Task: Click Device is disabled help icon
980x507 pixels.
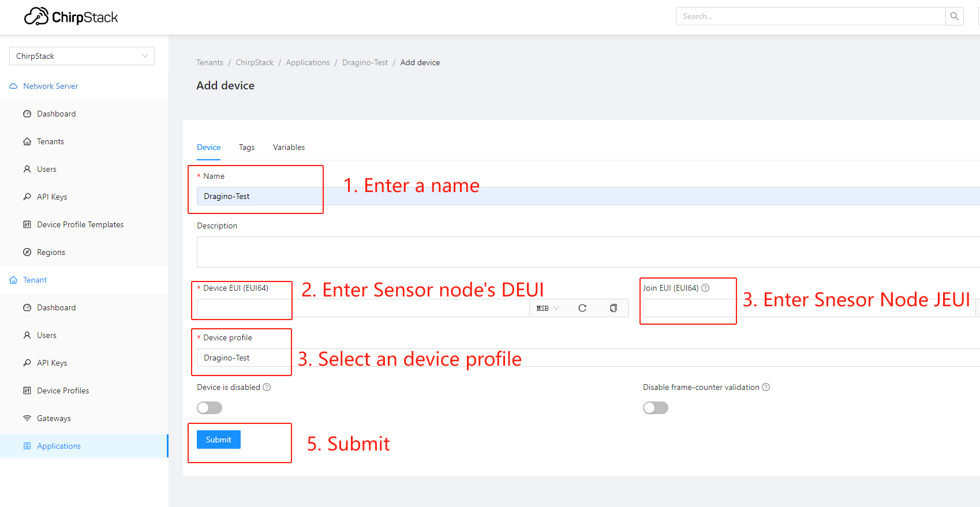Action: pyautogui.click(x=267, y=387)
